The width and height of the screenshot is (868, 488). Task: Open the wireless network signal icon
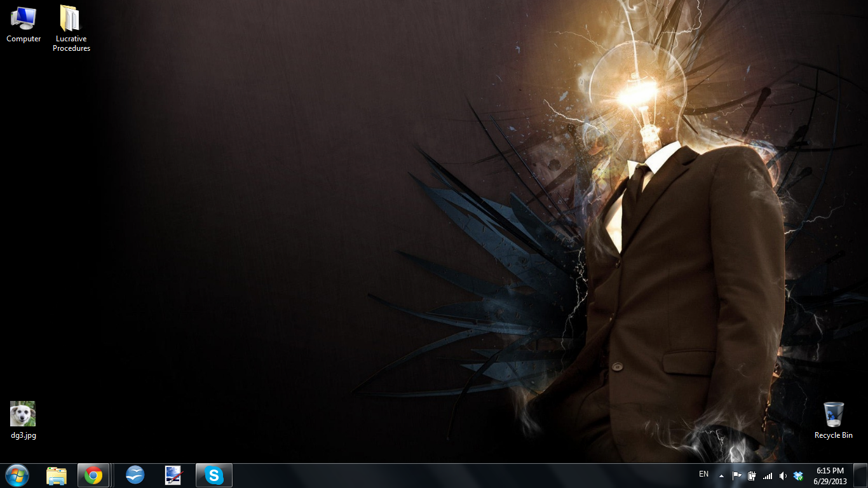pos(768,476)
